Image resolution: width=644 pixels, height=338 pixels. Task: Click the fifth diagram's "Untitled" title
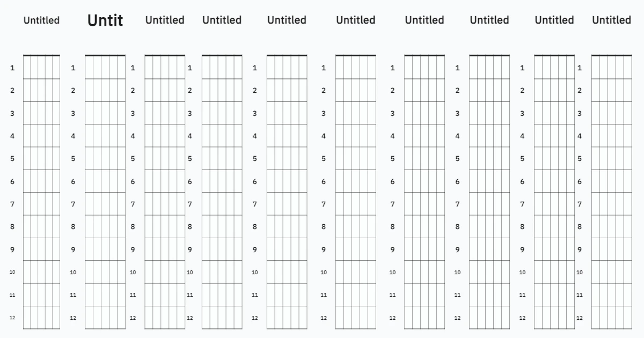287,20
